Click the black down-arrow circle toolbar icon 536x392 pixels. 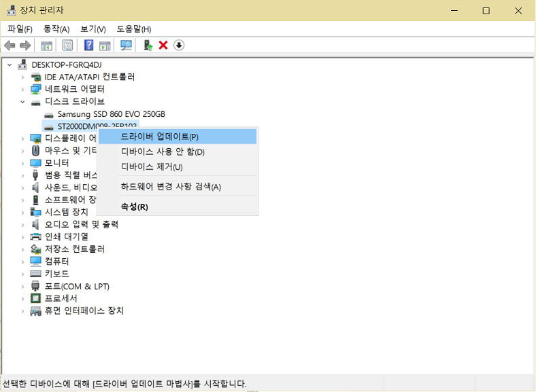tap(179, 45)
